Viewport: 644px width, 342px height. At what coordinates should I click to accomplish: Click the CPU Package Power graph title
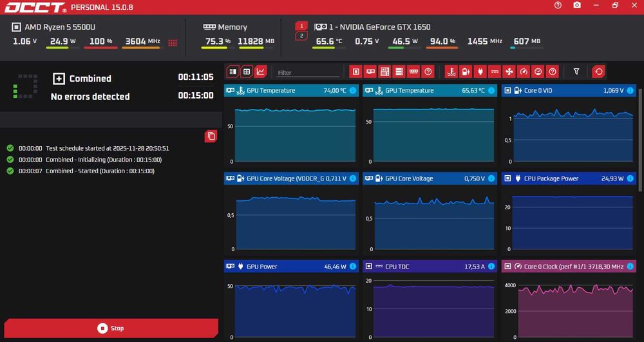click(551, 178)
